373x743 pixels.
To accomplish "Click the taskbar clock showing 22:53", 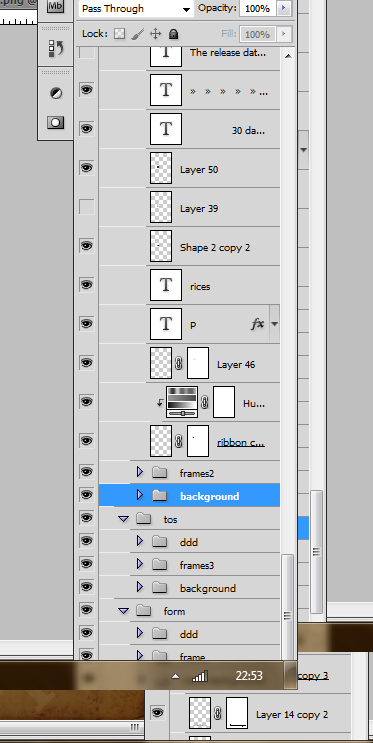I will (x=249, y=675).
